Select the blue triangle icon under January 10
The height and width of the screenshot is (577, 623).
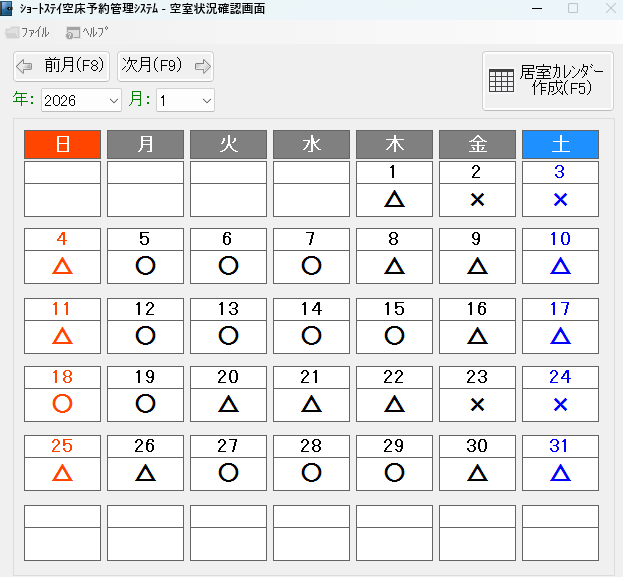pyautogui.click(x=560, y=266)
